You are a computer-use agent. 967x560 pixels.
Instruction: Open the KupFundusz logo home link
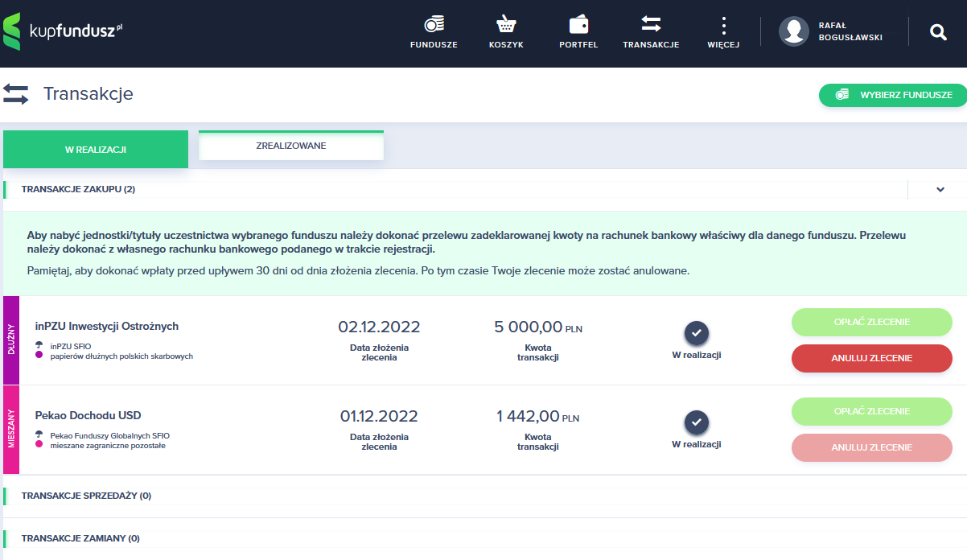[63, 31]
